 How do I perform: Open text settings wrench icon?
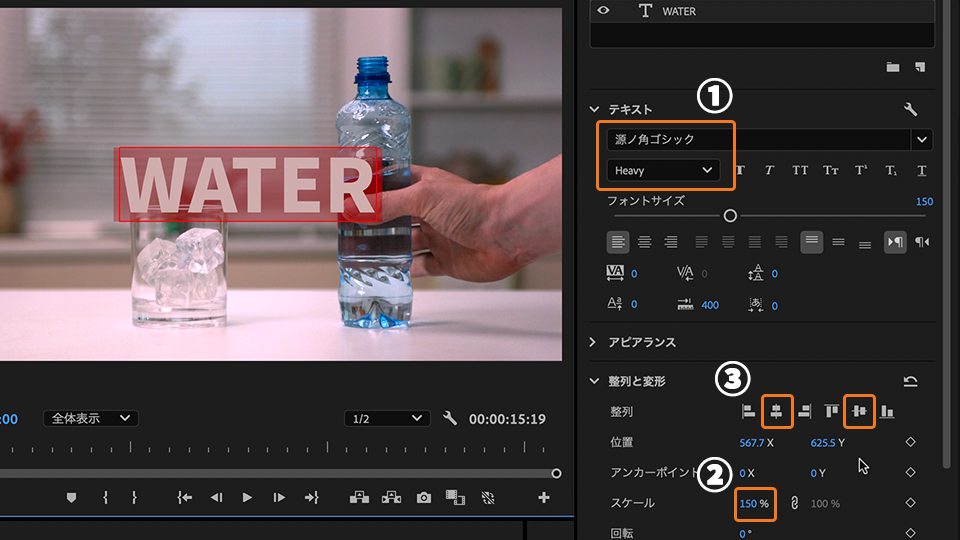910,109
